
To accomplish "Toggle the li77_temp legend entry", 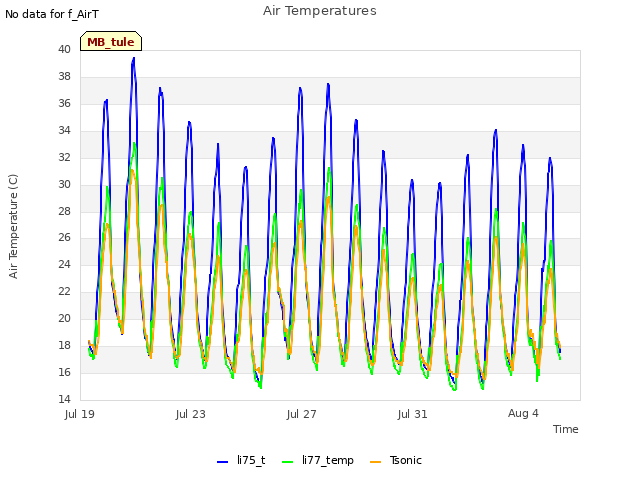I will [318, 460].
